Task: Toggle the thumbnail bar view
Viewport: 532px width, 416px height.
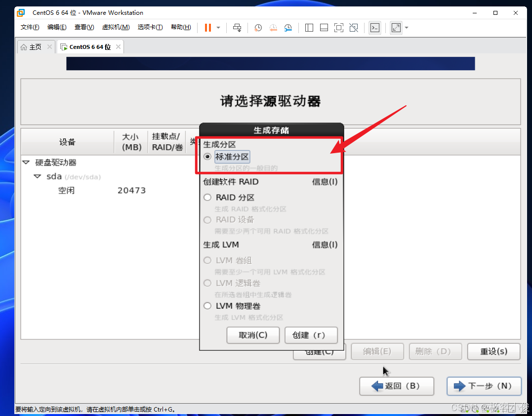Action: click(x=324, y=28)
